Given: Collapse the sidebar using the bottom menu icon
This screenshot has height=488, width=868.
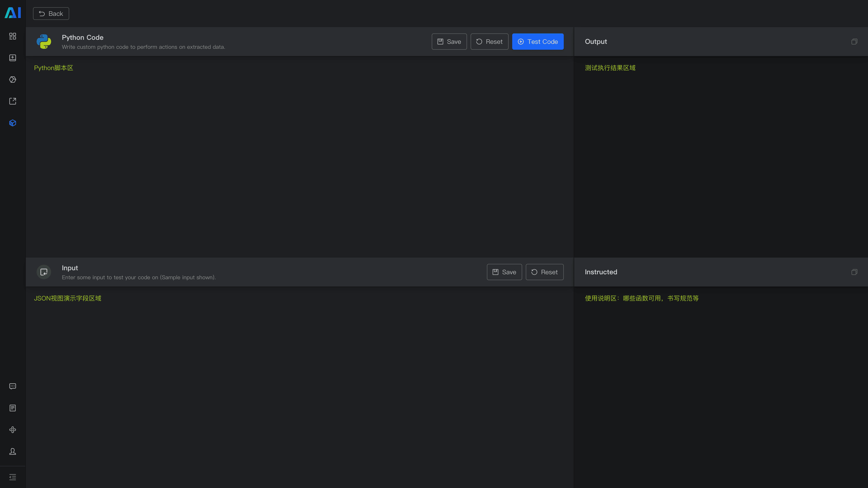Looking at the screenshot, I should click(x=13, y=477).
